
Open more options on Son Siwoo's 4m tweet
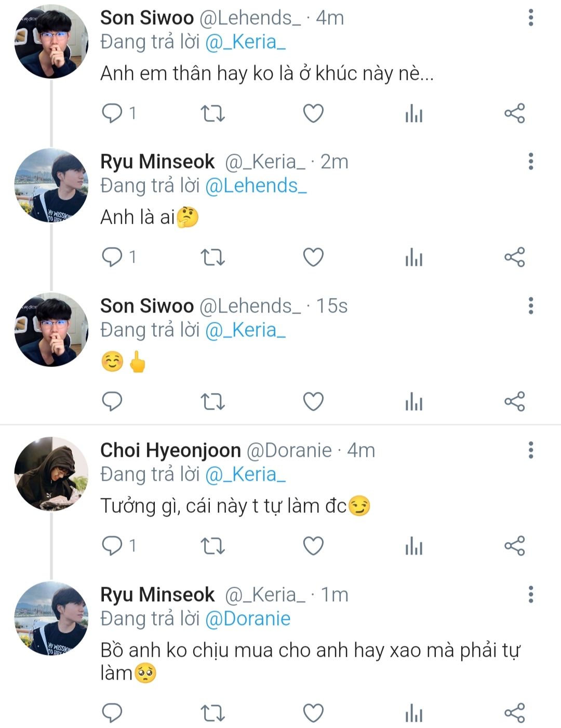(x=531, y=18)
